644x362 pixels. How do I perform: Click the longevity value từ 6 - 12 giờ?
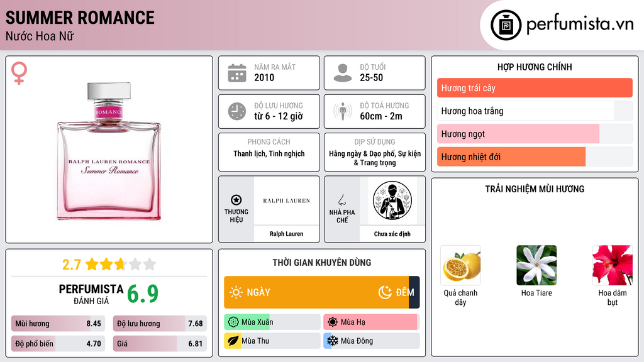[x=279, y=116]
